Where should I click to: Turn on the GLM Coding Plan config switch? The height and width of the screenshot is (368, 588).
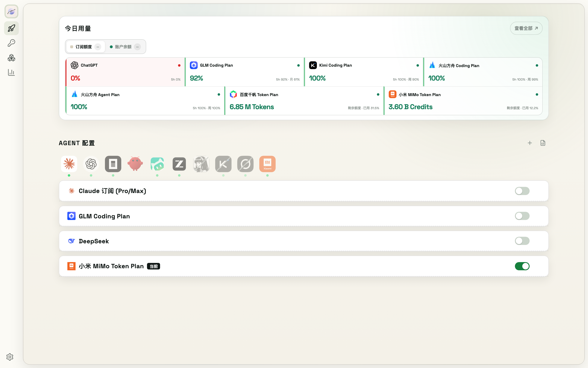[522, 216]
